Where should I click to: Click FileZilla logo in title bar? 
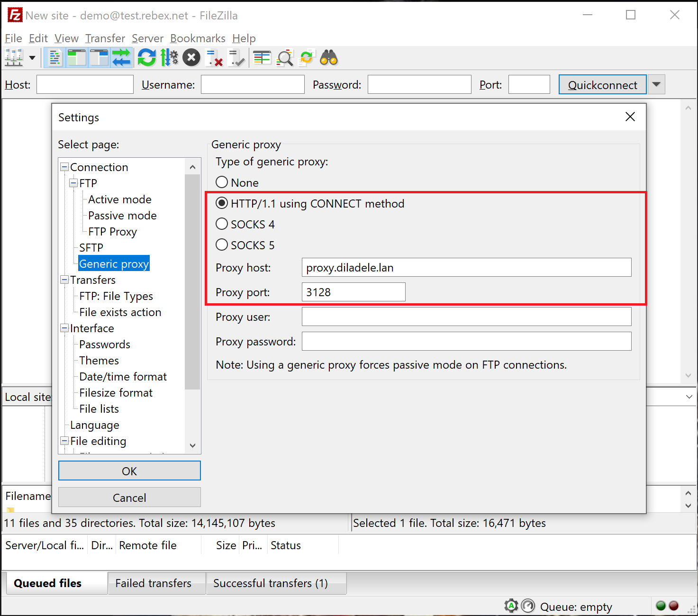click(x=15, y=15)
